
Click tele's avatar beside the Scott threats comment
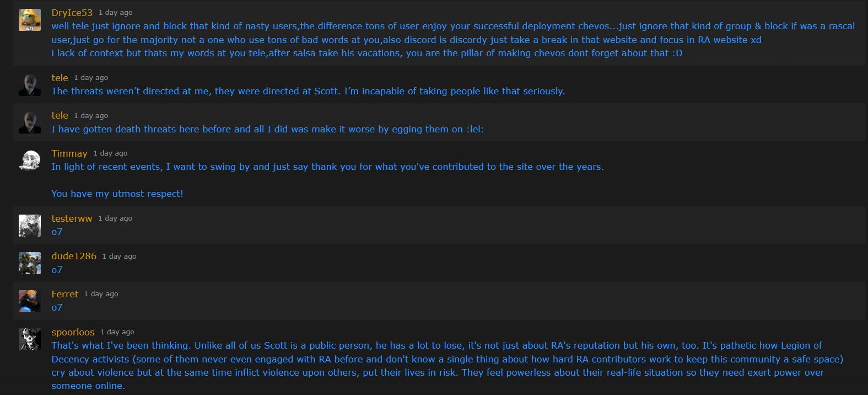[x=30, y=85]
